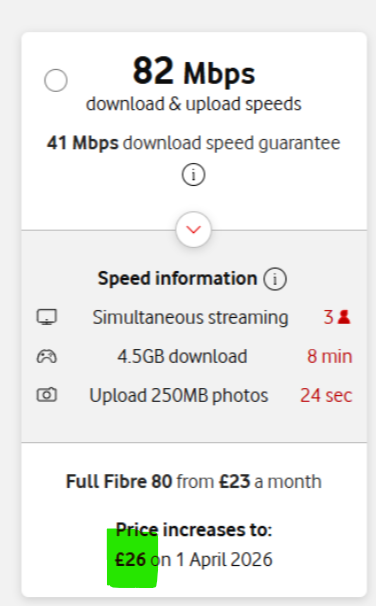The width and height of the screenshot is (376, 606).
Task: Open the download speed guarantee info icon
Action: (x=193, y=175)
